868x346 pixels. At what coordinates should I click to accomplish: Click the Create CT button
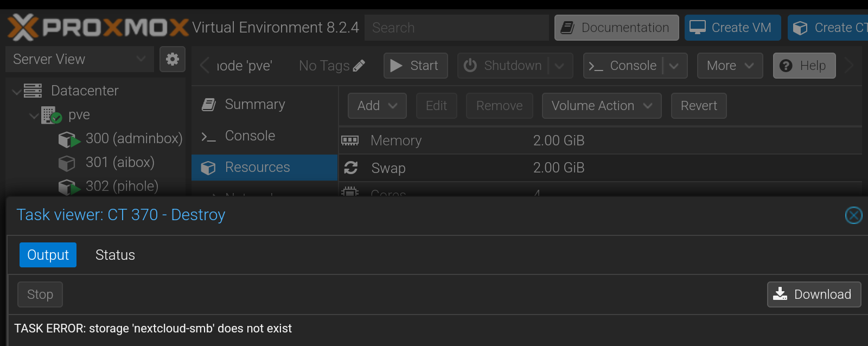tap(828, 28)
